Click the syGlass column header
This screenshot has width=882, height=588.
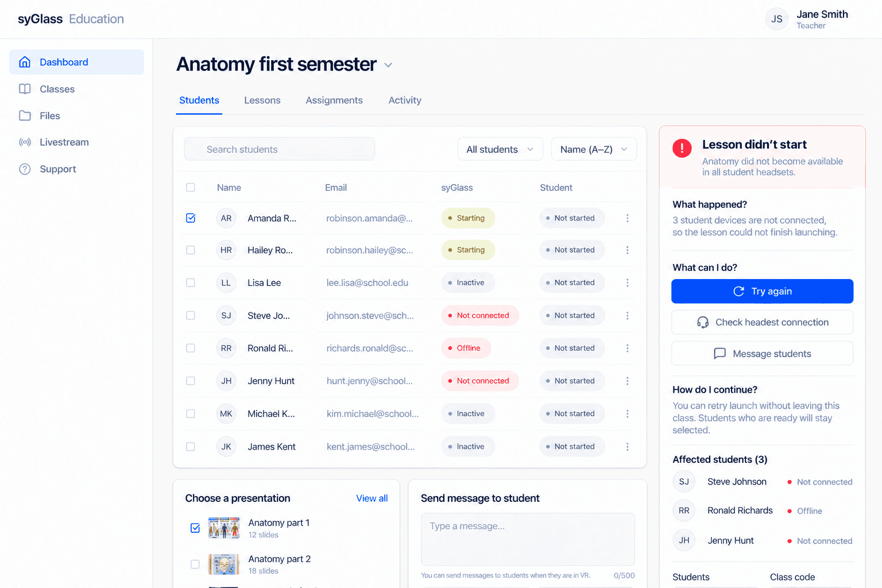coord(457,188)
